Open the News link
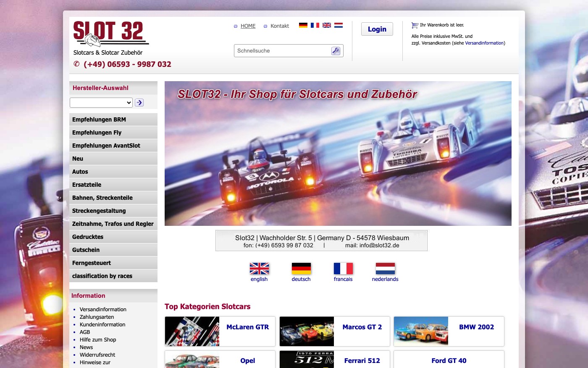This screenshot has width=588, height=368. 86,347
